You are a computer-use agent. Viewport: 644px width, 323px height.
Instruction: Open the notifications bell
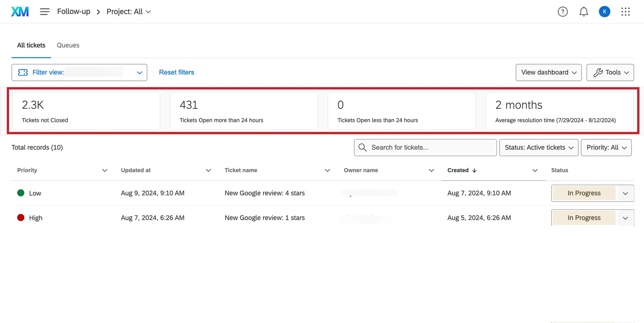[x=584, y=12]
